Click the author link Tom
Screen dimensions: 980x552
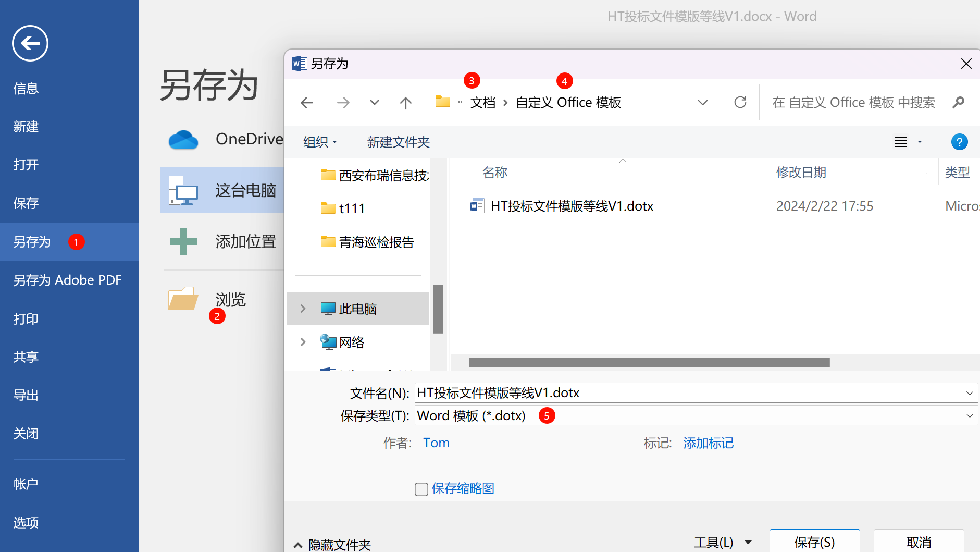[x=436, y=443]
